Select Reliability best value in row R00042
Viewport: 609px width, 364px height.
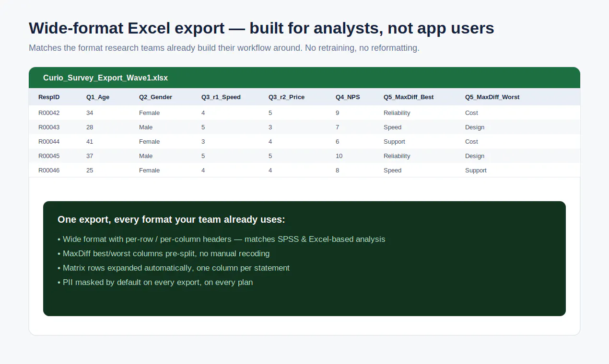point(397,113)
